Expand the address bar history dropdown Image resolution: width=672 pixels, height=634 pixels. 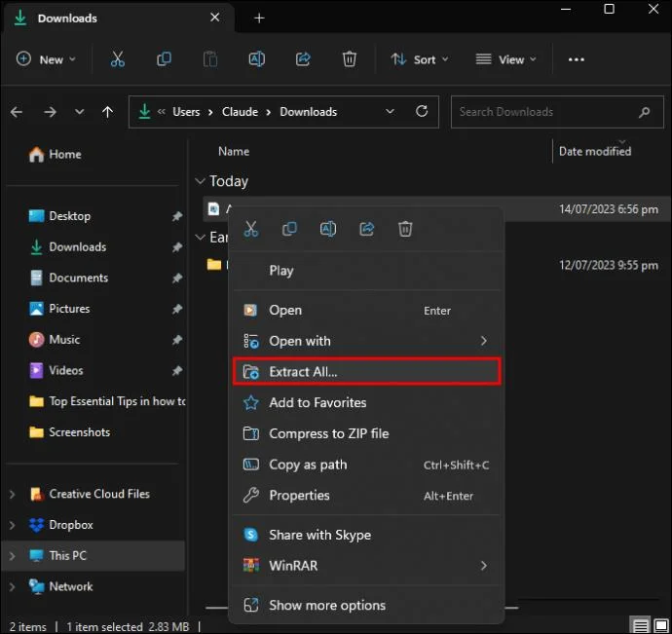(390, 111)
